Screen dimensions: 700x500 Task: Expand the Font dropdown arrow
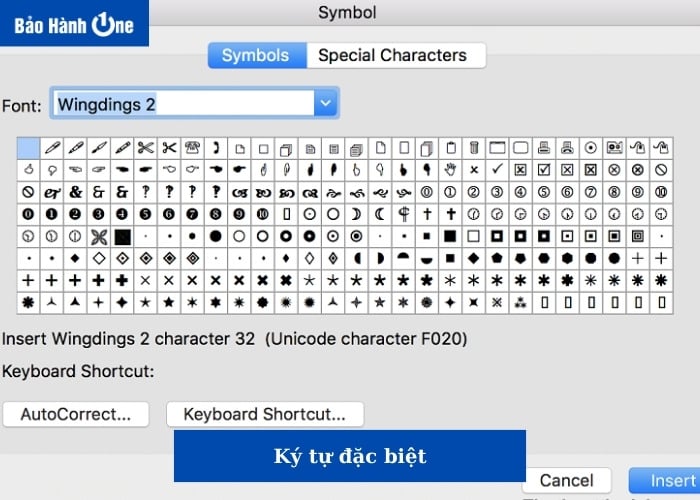(324, 103)
